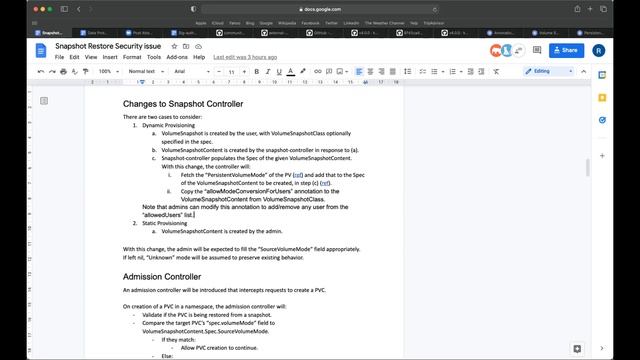The image size is (640, 360).
Task: Switch the Editing mode dropdown
Action: point(549,71)
